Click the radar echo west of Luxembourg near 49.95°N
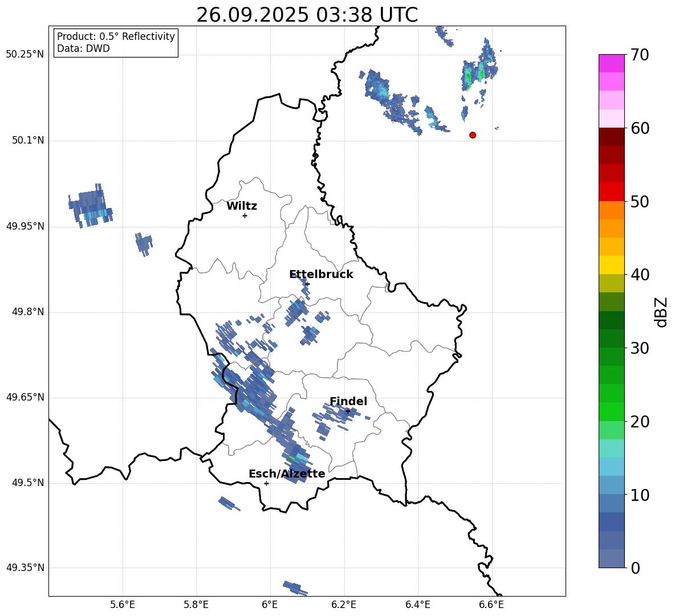The width and height of the screenshot is (675, 616). 91,206
